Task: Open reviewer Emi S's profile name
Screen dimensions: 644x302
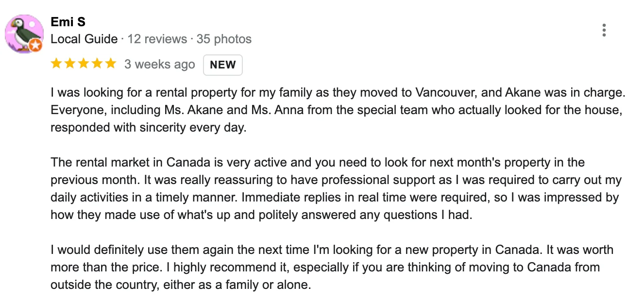Action: [68, 22]
